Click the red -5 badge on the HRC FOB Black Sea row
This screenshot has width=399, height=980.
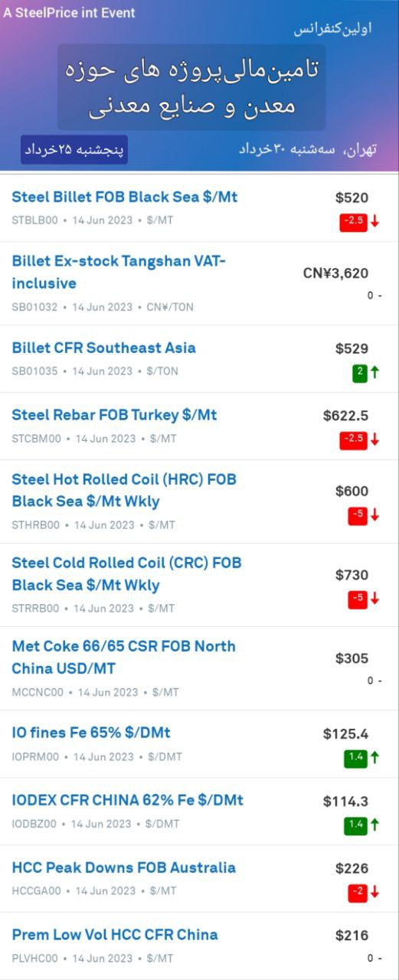click(358, 515)
